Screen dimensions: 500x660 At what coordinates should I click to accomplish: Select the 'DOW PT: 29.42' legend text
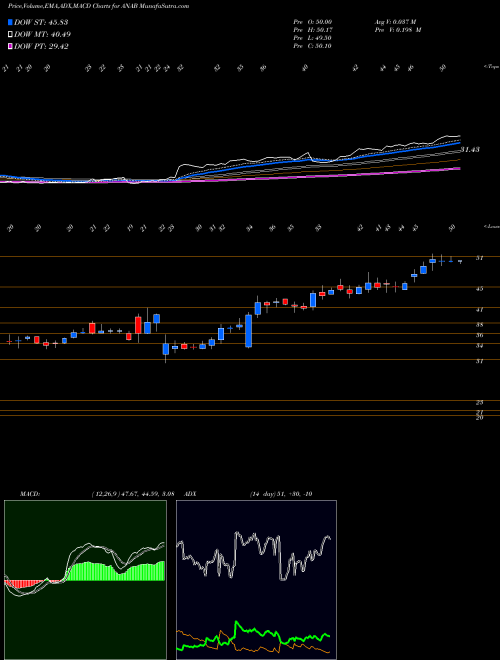pos(41,46)
